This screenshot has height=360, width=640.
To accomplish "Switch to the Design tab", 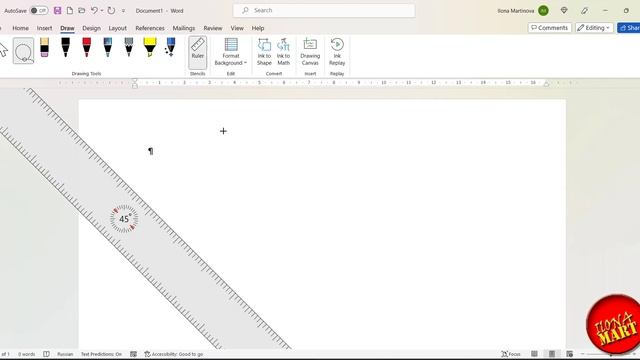I will click(91, 28).
